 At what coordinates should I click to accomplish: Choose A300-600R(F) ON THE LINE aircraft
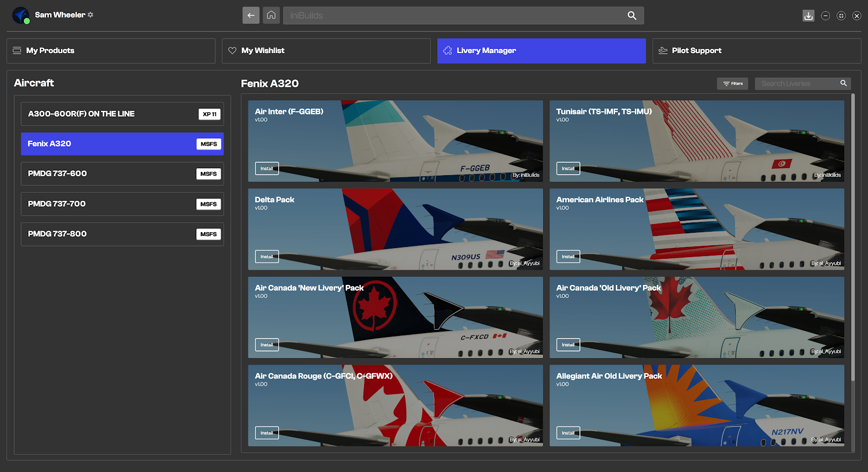[x=122, y=114]
